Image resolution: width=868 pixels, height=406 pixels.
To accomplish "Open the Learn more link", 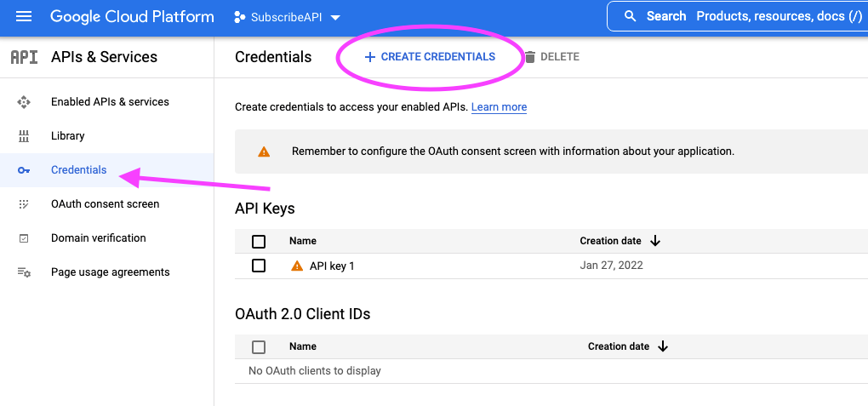I will (x=499, y=107).
